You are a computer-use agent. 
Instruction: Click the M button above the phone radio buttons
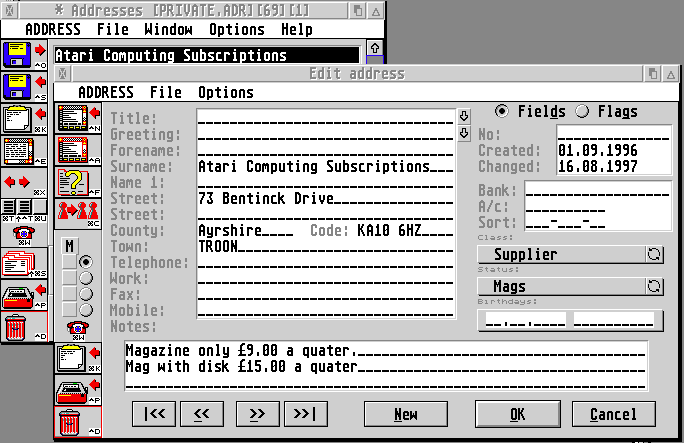pos(70,246)
